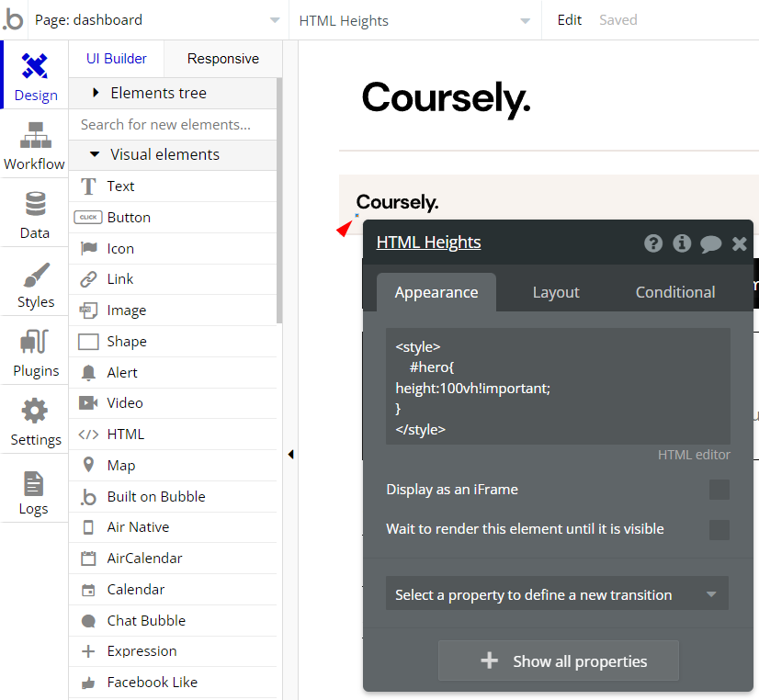759x700 pixels.
Task: Open the Plugins section
Action: click(34, 352)
